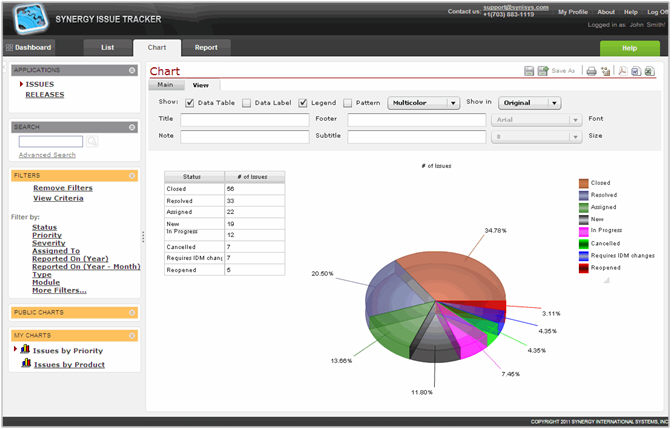This screenshot has height=429, width=672.
Task: Open the Show in Original dropdown
Action: coord(529,103)
